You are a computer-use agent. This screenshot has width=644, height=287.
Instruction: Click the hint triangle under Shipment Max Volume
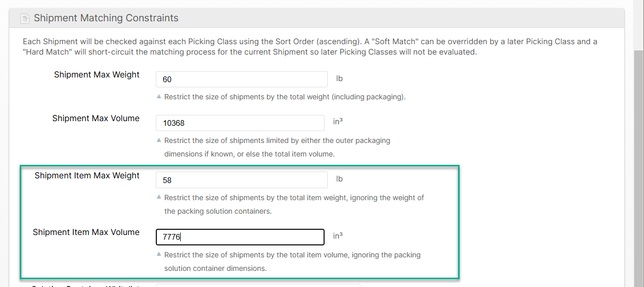[x=159, y=140]
